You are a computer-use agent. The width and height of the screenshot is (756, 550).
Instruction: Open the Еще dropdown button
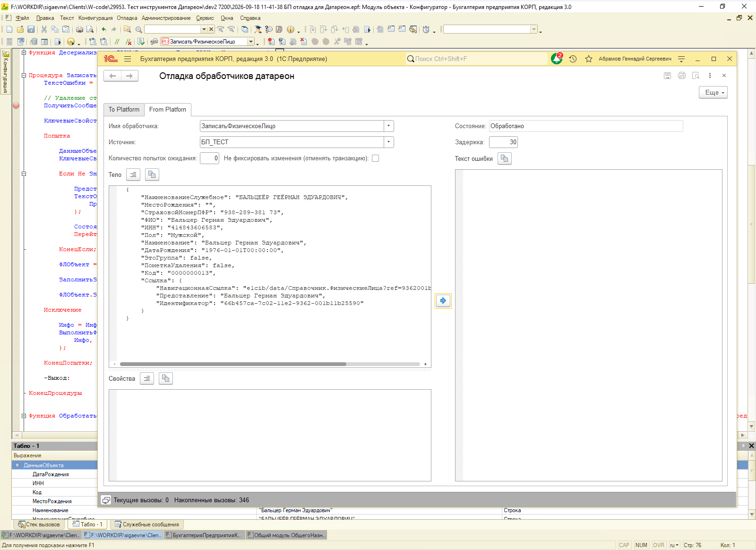click(x=713, y=92)
